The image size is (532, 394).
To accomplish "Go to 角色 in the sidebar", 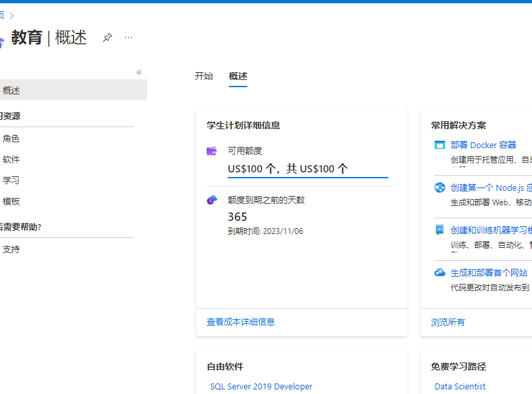I will [11, 138].
